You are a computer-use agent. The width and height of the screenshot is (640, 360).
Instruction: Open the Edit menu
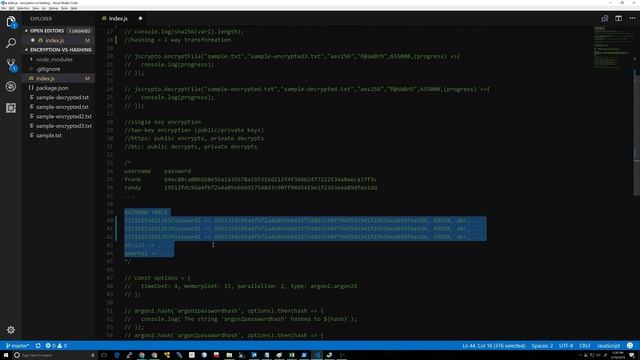(x=11, y=8)
